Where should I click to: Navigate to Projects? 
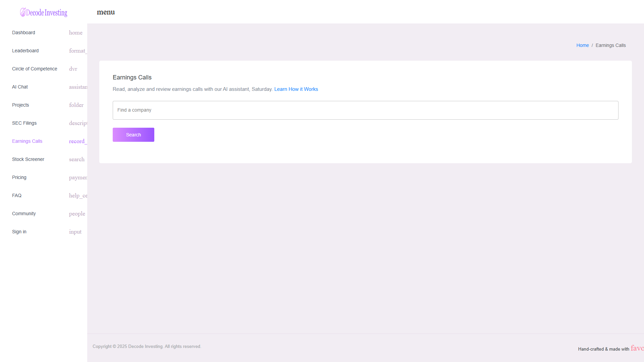point(20,105)
